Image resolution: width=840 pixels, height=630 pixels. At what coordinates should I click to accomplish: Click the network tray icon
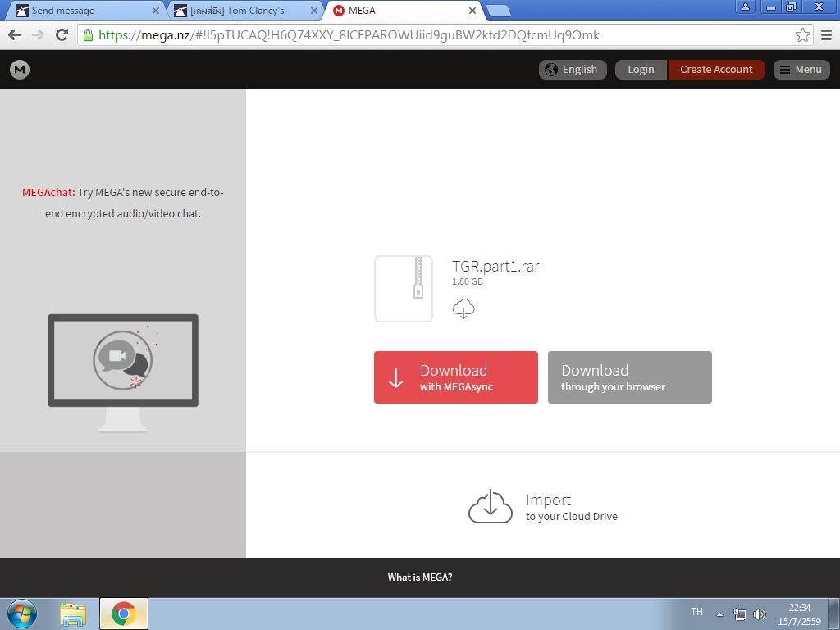coord(740,614)
